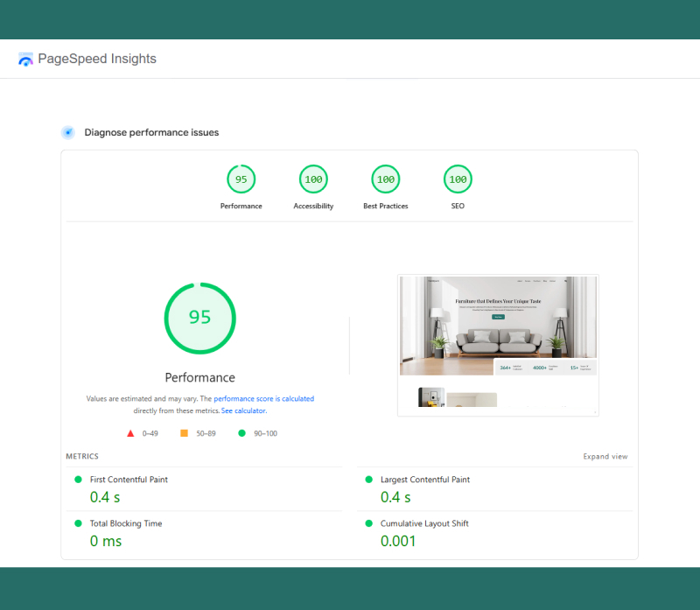
Task: Click the red triangle 0–49 legend icon
Action: [130, 433]
